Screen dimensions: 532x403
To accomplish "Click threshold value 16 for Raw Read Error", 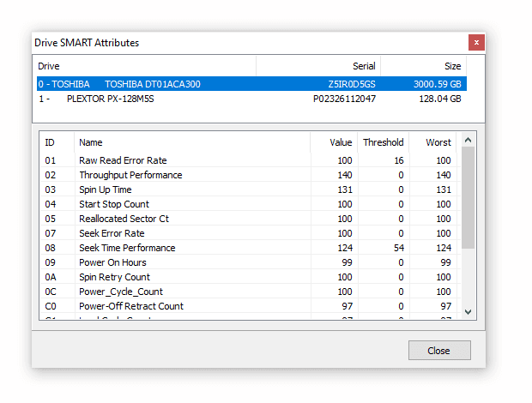I will tap(399, 160).
